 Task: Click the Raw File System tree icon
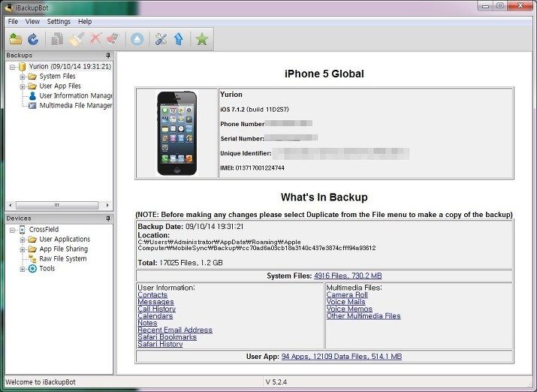(32, 258)
